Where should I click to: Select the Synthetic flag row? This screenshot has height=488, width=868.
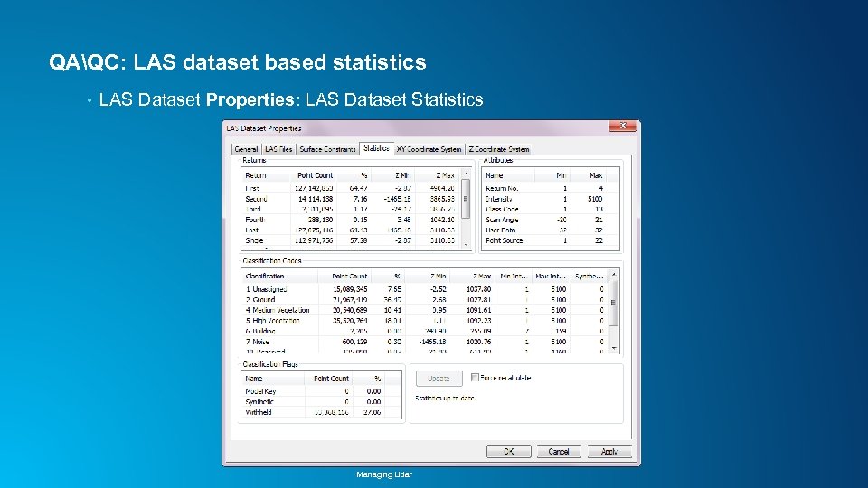point(322,401)
